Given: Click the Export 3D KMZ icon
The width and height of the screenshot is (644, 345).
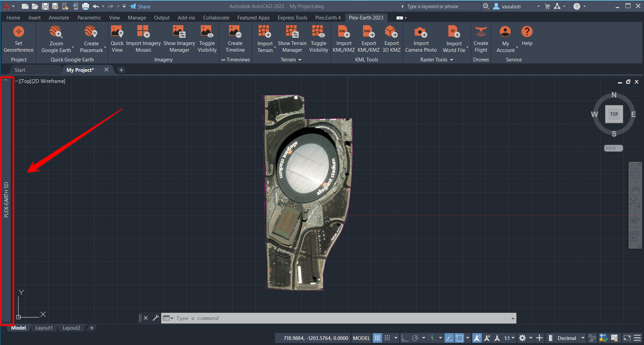Looking at the screenshot, I should pyautogui.click(x=392, y=32).
